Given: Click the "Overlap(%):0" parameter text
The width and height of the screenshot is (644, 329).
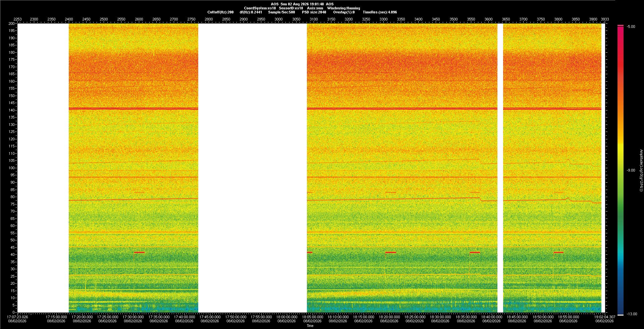Looking at the screenshot, I should [x=344, y=12].
